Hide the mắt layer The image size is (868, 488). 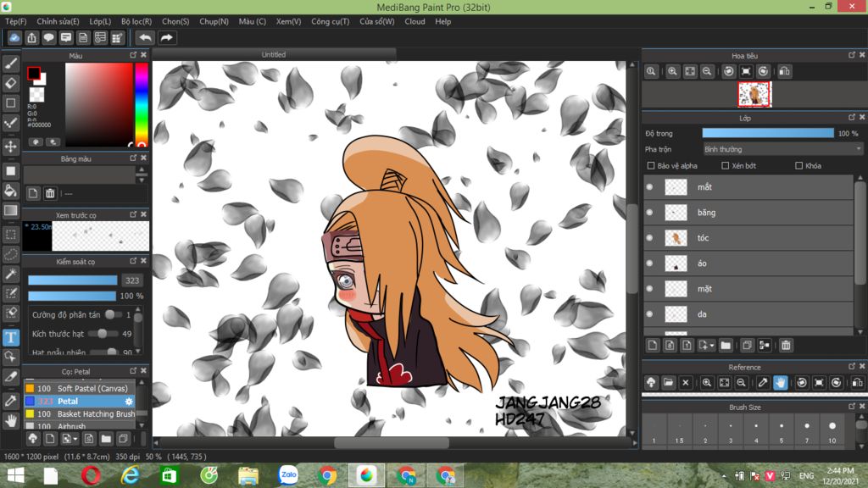click(650, 187)
